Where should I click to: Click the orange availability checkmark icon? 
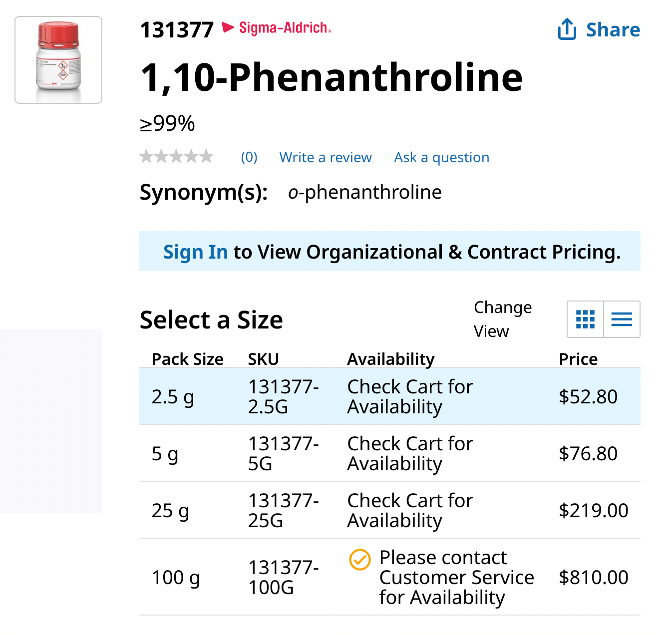click(359, 560)
